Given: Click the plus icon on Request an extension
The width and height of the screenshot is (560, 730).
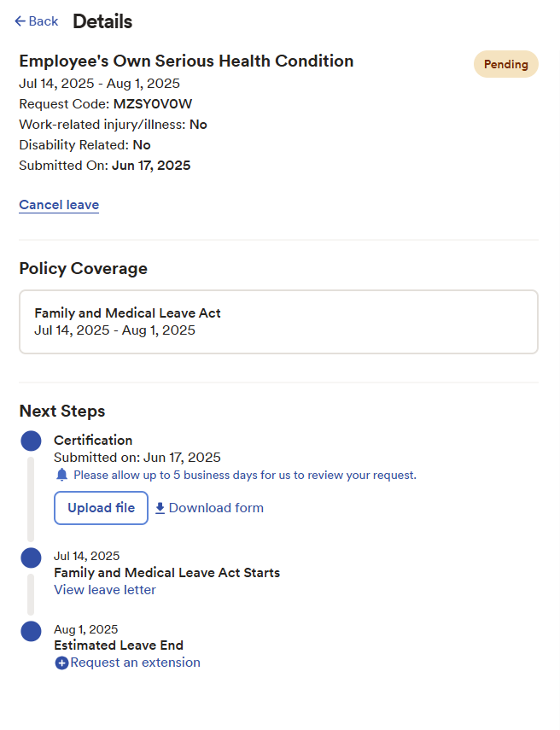Looking at the screenshot, I should coord(61,663).
